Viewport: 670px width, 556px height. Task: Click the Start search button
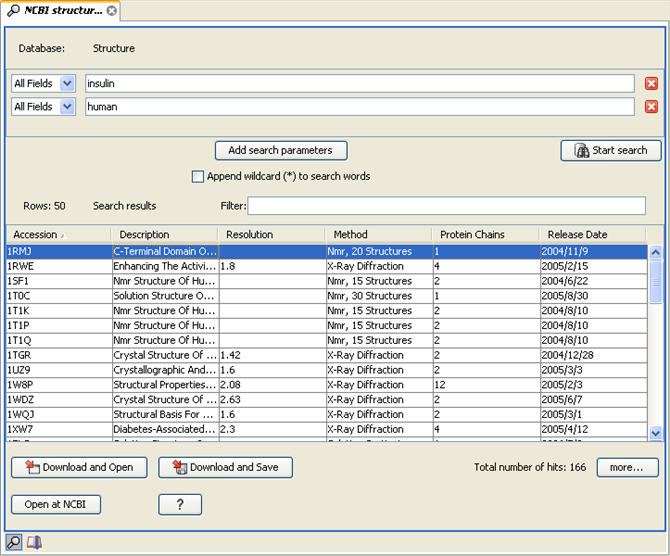611,150
